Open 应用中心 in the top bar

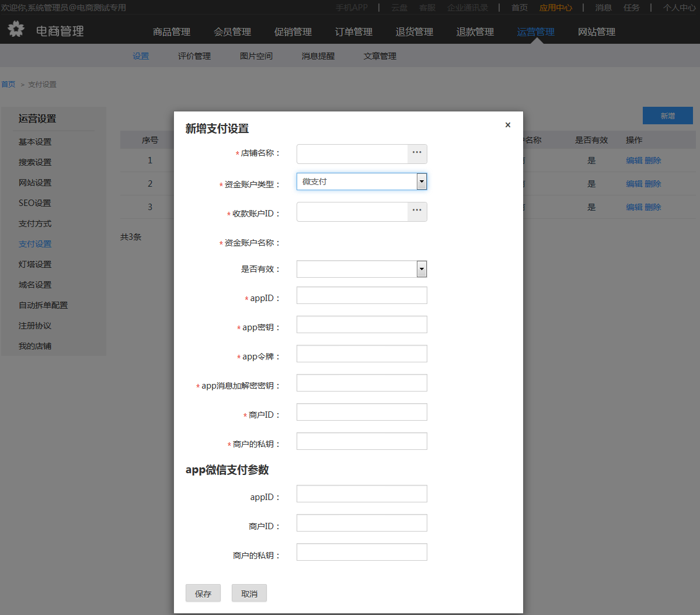(555, 8)
